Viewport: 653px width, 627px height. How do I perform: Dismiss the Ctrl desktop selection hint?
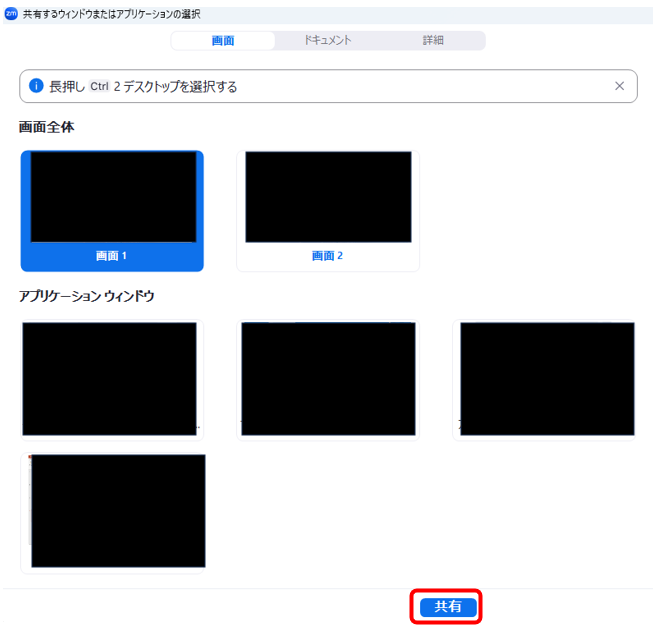pyautogui.click(x=619, y=86)
